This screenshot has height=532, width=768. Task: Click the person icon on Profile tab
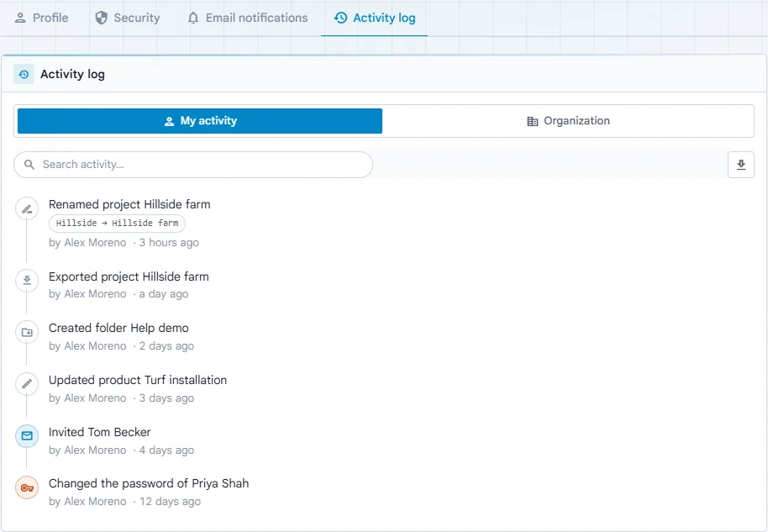click(20, 18)
